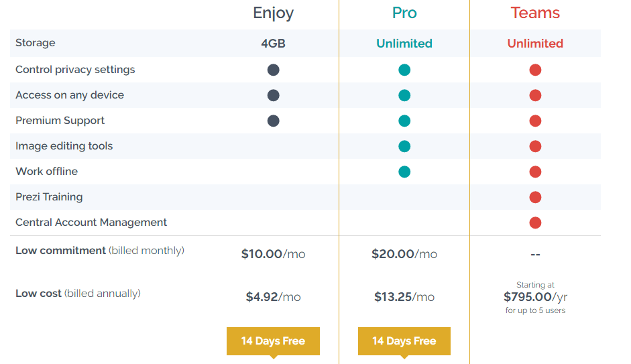
Task: Click the Teams $795.00/yr price
Action: coord(535,297)
